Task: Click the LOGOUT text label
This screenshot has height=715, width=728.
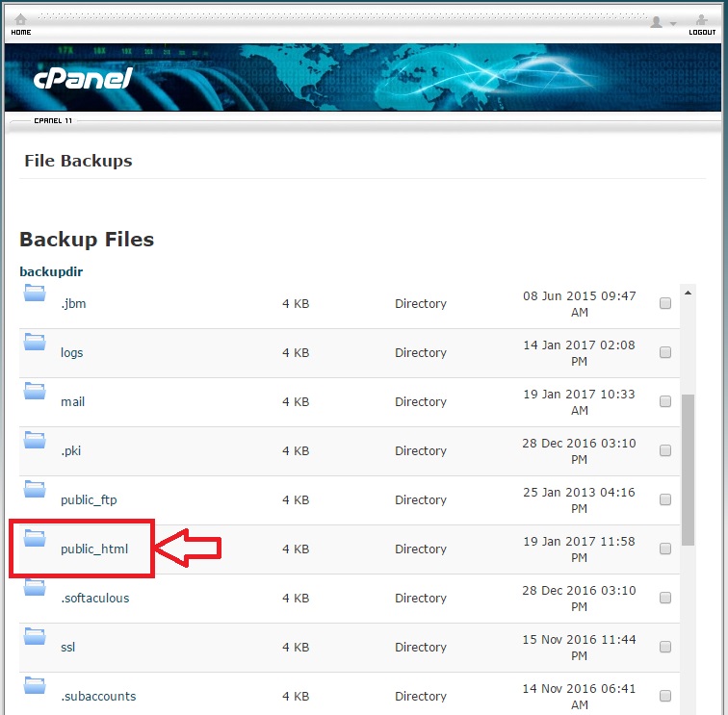Action: pos(702,33)
